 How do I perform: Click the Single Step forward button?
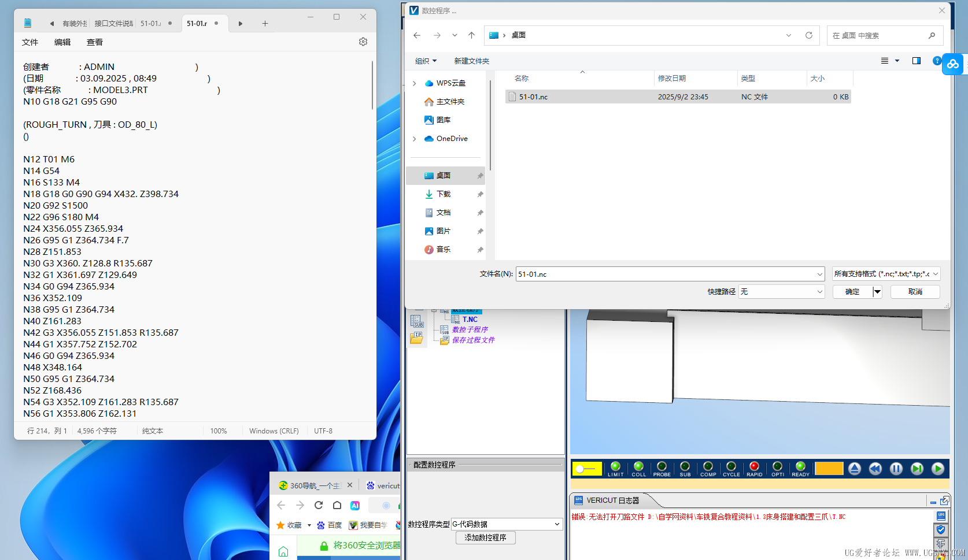pyautogui.click(x=917, y=469)
